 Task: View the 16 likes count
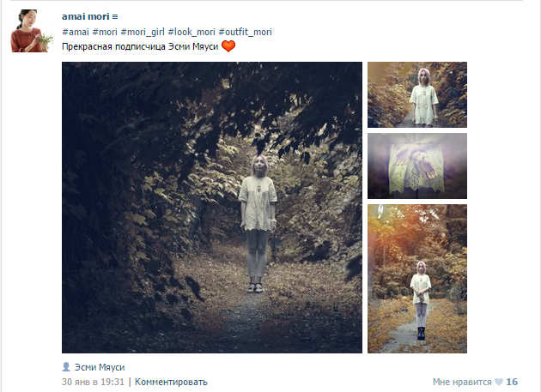coord(512,382)
